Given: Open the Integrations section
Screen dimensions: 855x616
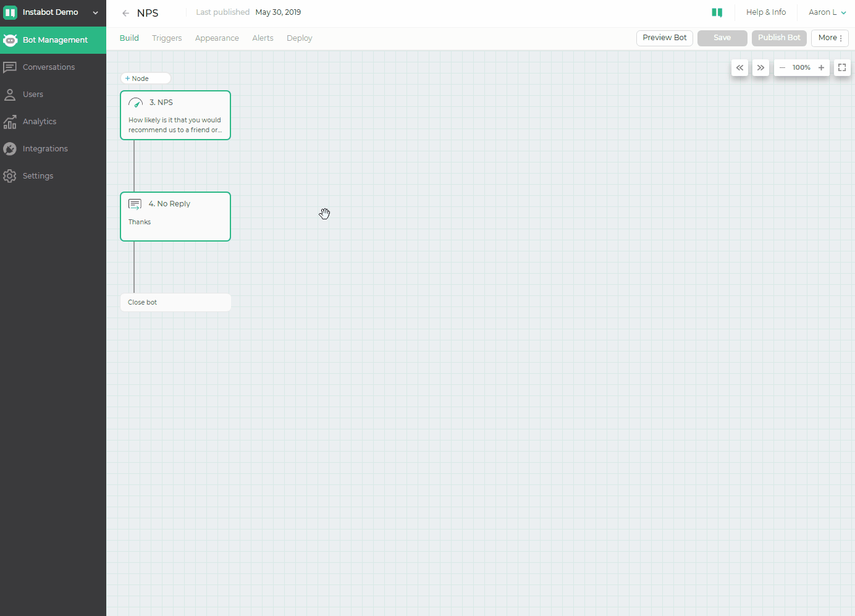Looking at the screenshot, I should (x=53, y=149).
